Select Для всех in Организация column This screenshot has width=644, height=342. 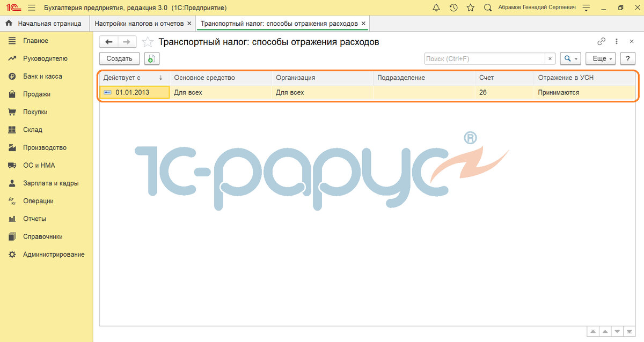pyautogui.click(x=323, y=92)
